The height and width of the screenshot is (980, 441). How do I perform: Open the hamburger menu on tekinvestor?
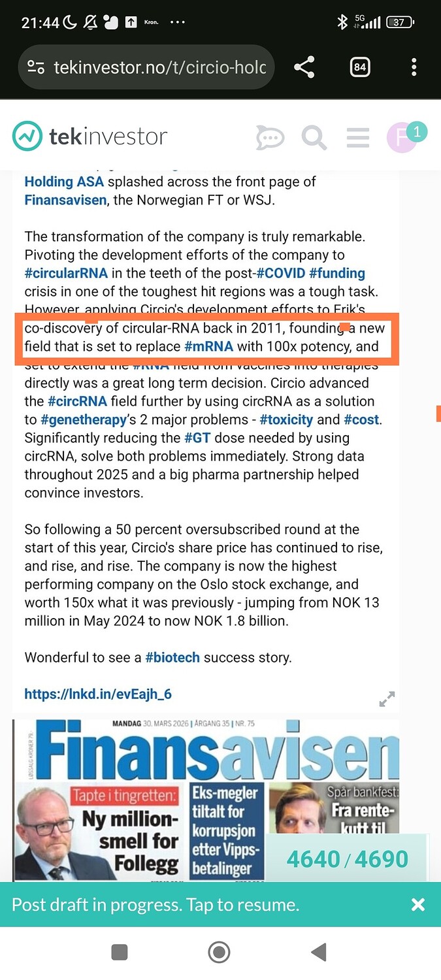(357, 137)
